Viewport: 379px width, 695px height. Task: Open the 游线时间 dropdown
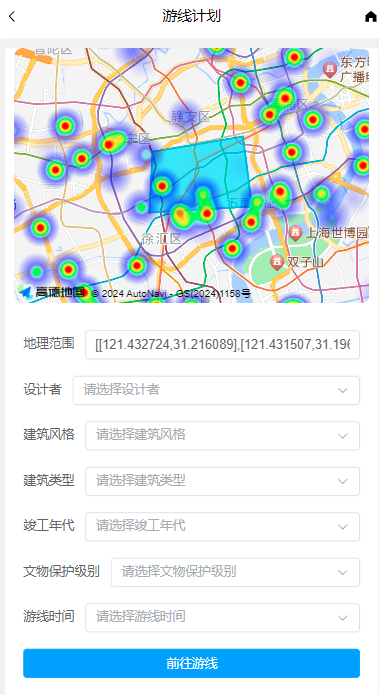[223, 617]
